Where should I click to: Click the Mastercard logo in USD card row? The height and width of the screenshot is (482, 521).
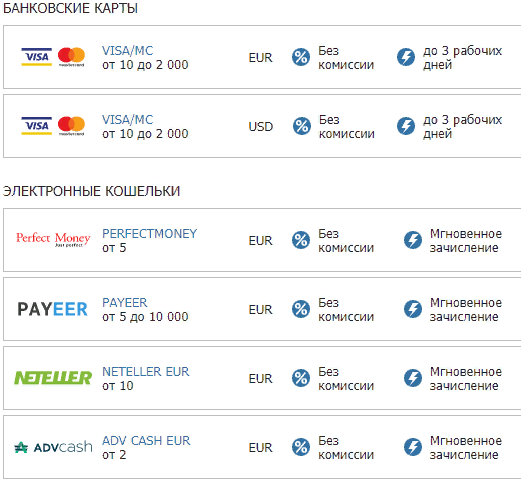(x=71, y=126)
